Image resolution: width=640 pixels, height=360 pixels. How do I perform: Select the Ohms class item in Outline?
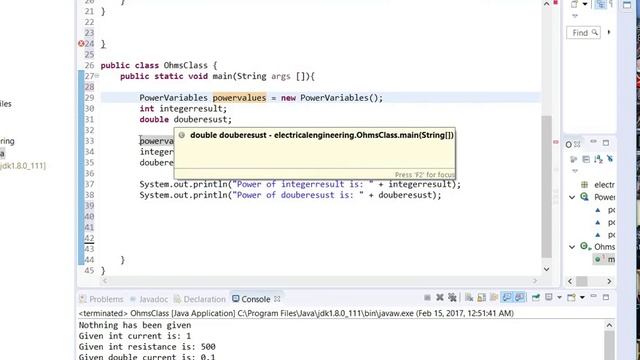coord(599,247)
